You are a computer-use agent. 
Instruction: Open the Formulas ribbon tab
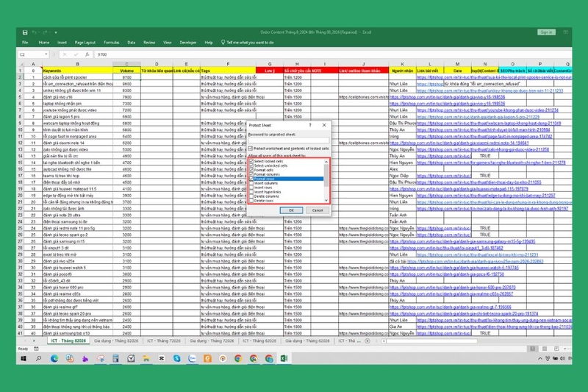pyautogui.click(x=112, y=43)
